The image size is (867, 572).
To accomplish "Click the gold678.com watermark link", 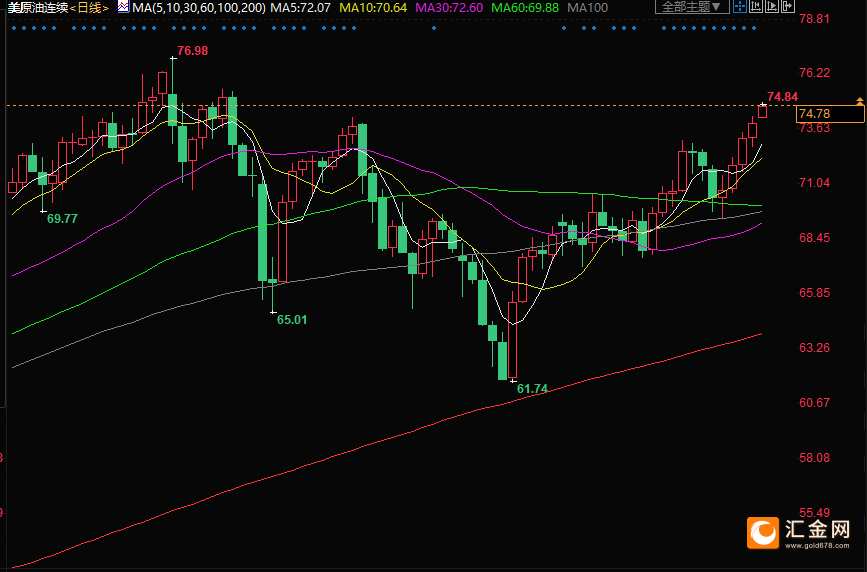I will pyautogui.click(x=818, y=546).
